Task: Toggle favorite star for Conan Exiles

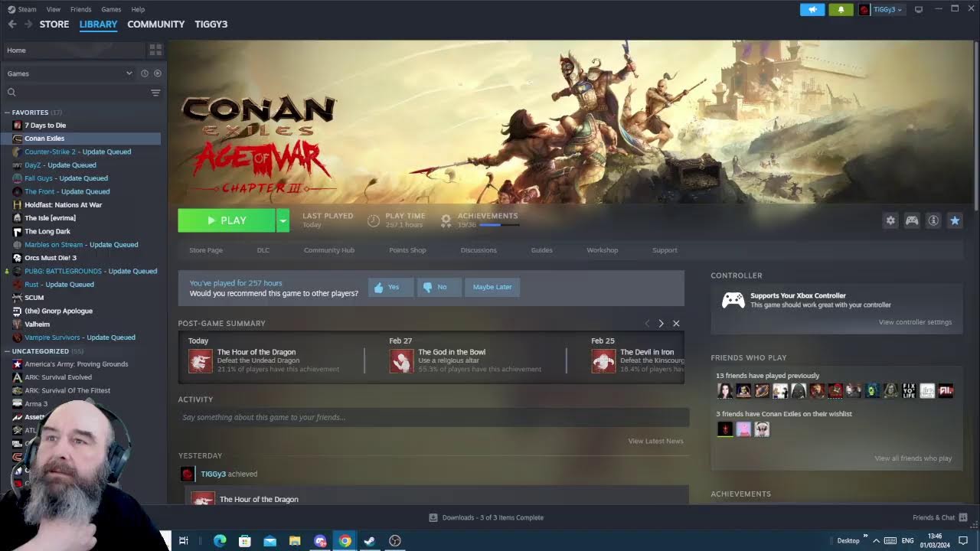Action: click(955, 220)
